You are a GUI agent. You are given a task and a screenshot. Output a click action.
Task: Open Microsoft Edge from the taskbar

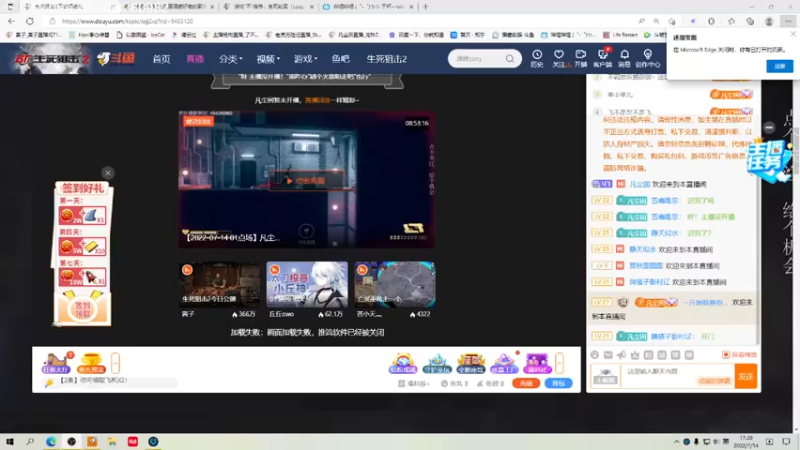(x=51, y=442)
